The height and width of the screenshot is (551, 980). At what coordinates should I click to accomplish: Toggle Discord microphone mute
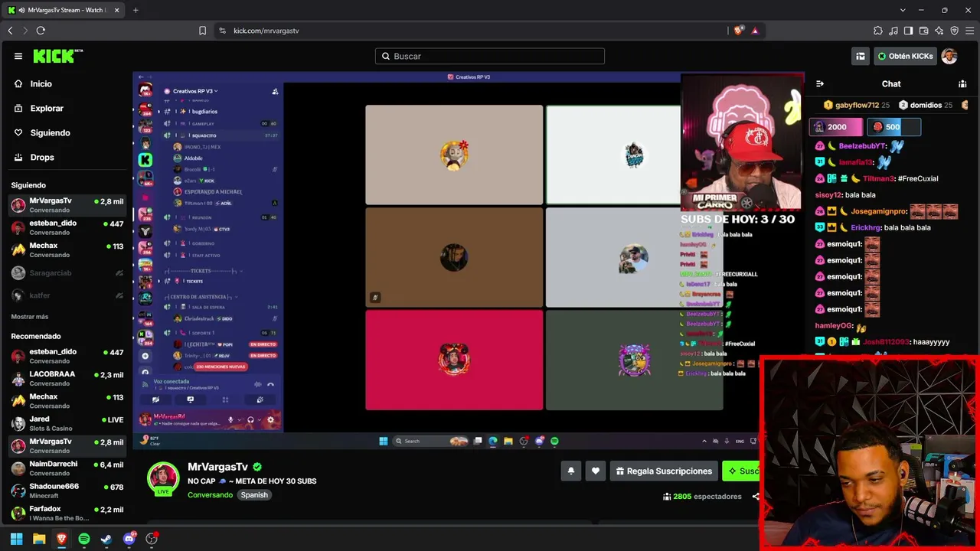230,419
